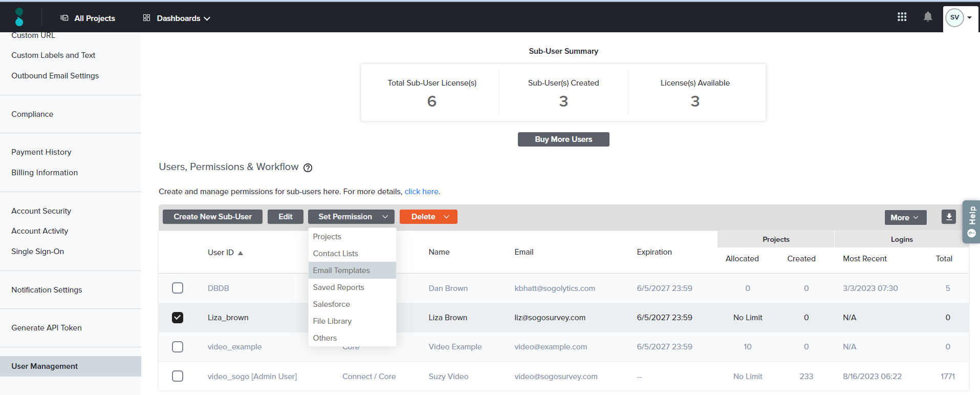Sort by User ID arrow

click(241, 253)
